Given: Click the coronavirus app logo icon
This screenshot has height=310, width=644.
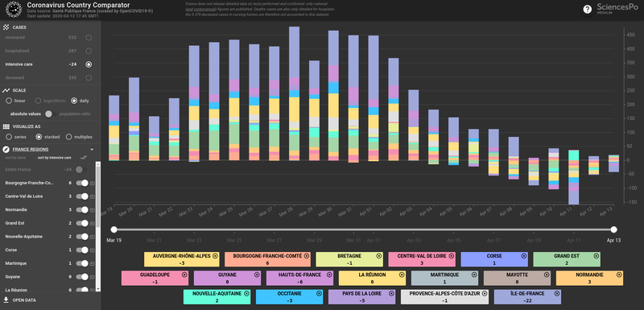Looking at the screenshot, I should coord(14,10).
